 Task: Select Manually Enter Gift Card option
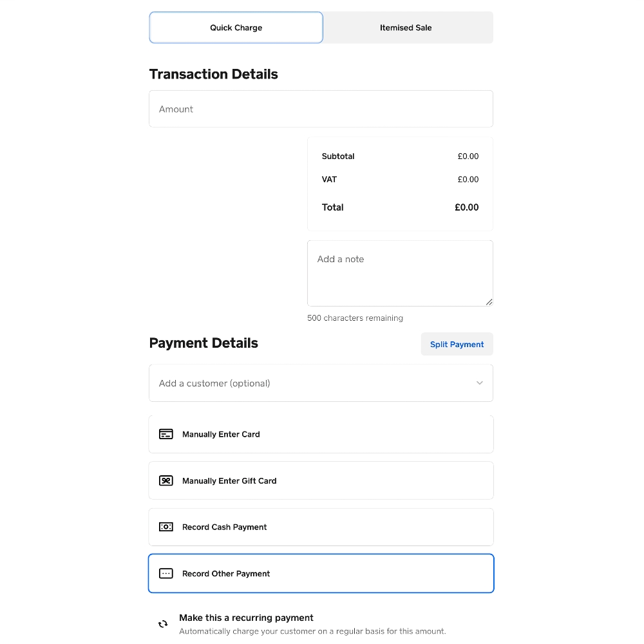[321, 480]
